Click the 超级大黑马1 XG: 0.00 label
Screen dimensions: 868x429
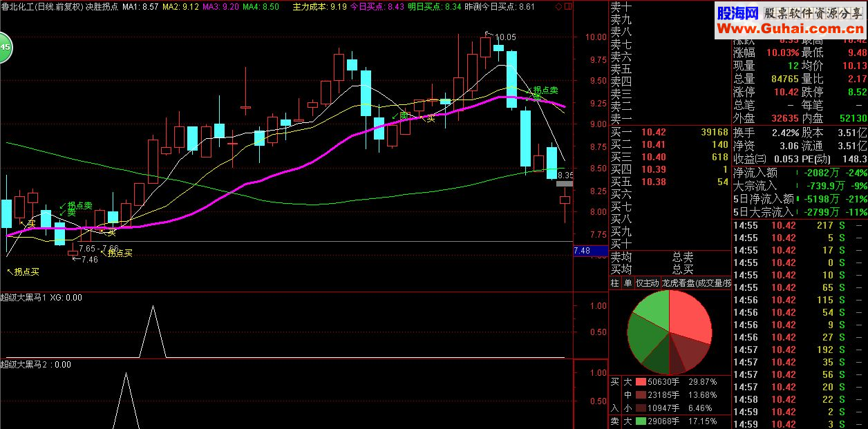41,298
